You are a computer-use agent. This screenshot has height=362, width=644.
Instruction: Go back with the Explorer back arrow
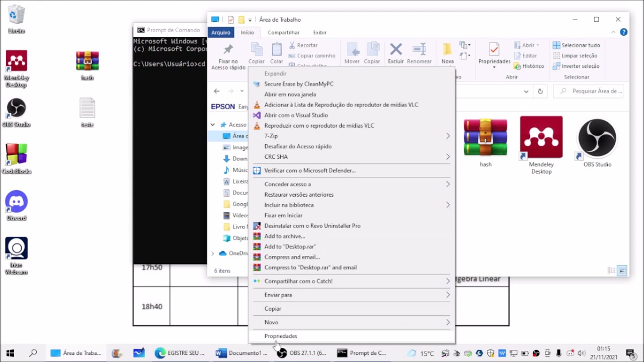tap(216, 91)
